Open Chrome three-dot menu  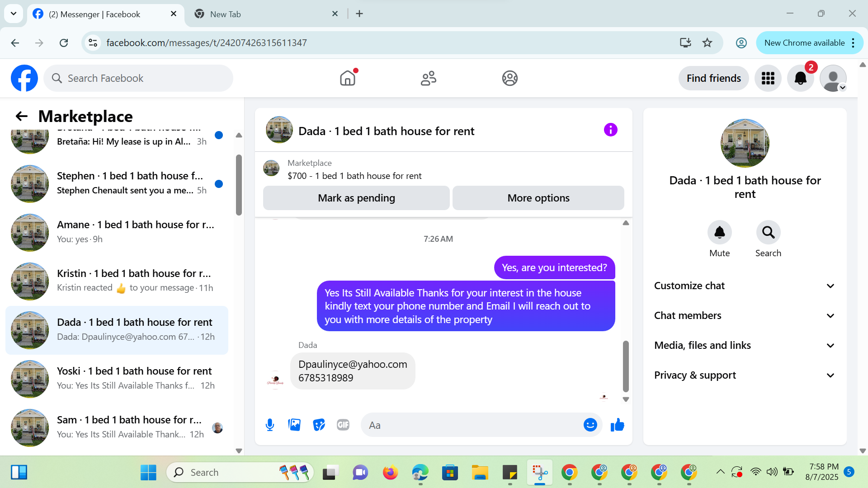click(x=853, y=43)
